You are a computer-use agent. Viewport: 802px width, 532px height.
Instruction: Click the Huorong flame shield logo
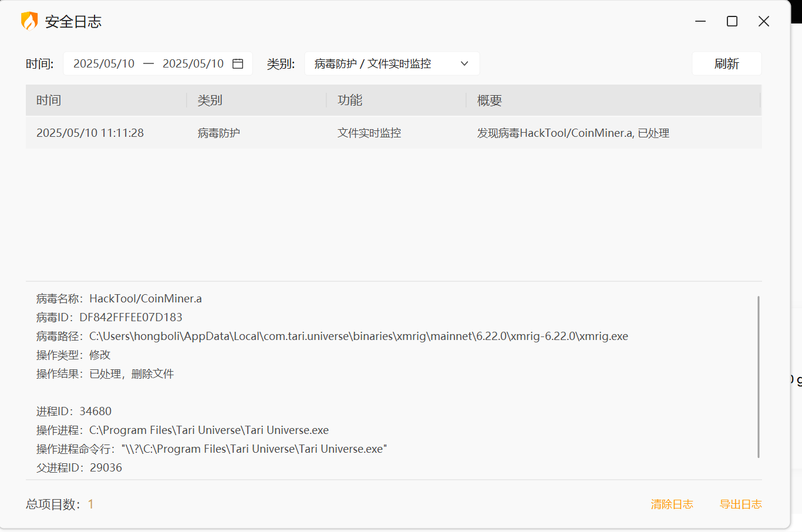point(29,21)
